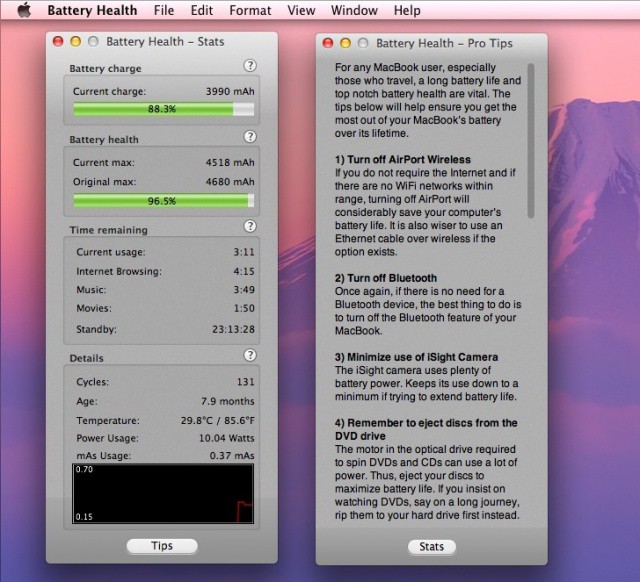Click the Time remaining section label
This screenshot has height=582, width=640.
pos(109,230)
